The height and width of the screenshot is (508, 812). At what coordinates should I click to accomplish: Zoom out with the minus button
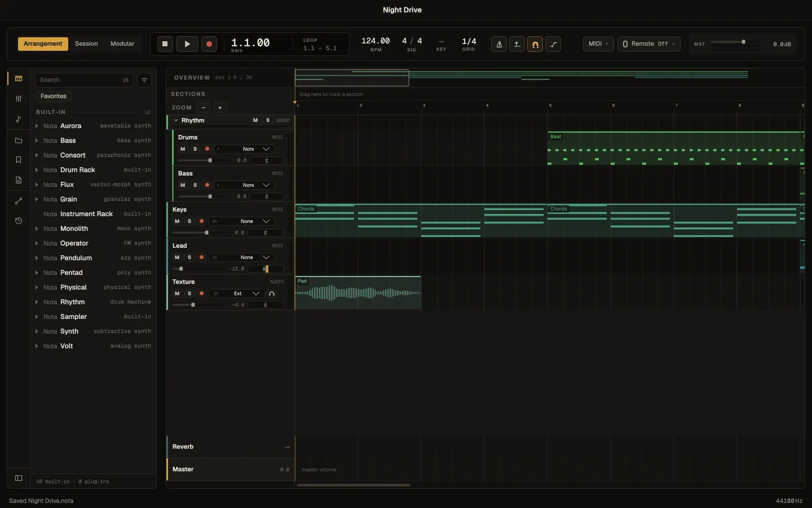tap(204, 108)
